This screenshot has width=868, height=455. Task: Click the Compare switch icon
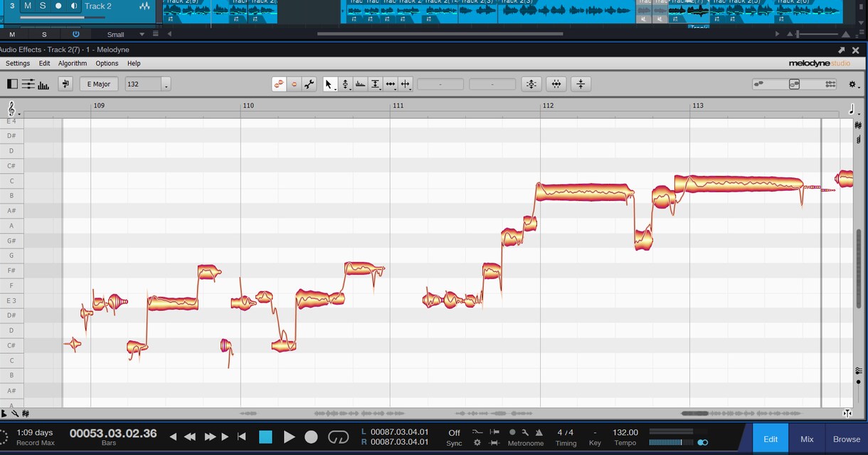pyautogui.click(x=65, y=84)
